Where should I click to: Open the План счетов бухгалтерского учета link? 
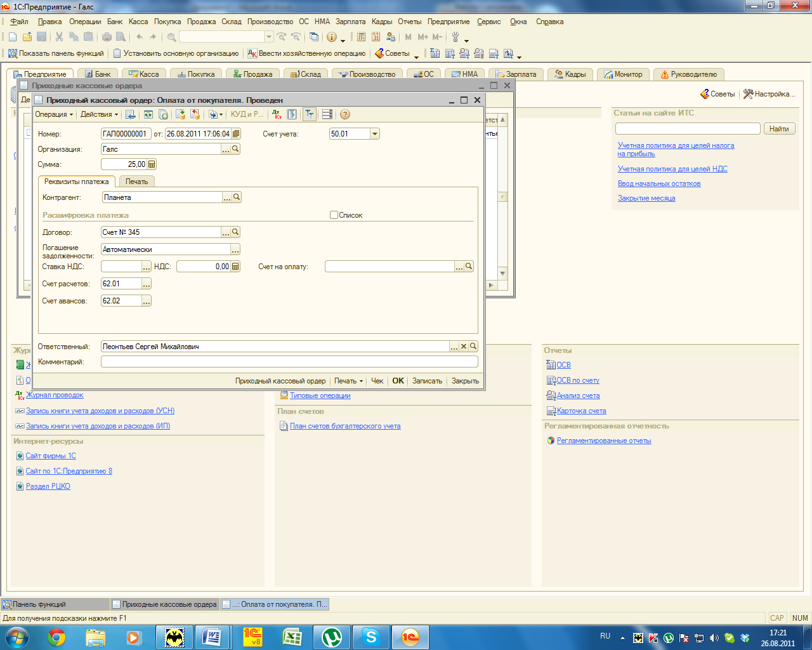point(345,426)
